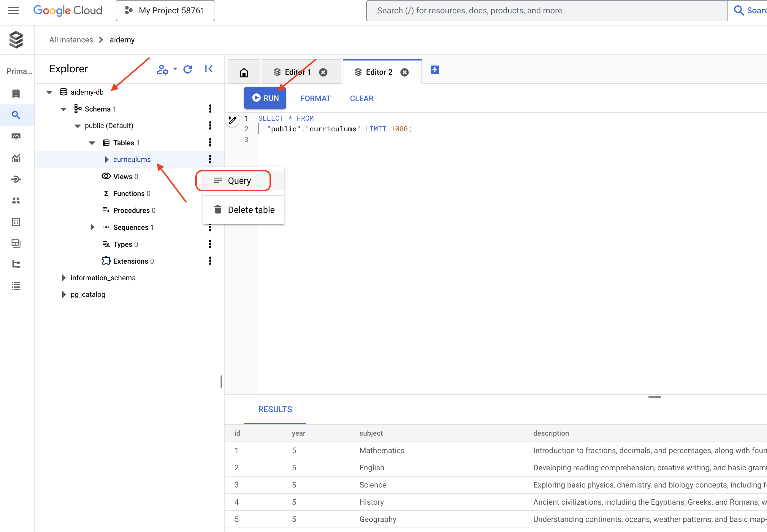The height and width of the screenshot is (532, 767).
Task: Click the search magnifier icon in sidebar
Action: pyautogui.click(x=17, y=115)
